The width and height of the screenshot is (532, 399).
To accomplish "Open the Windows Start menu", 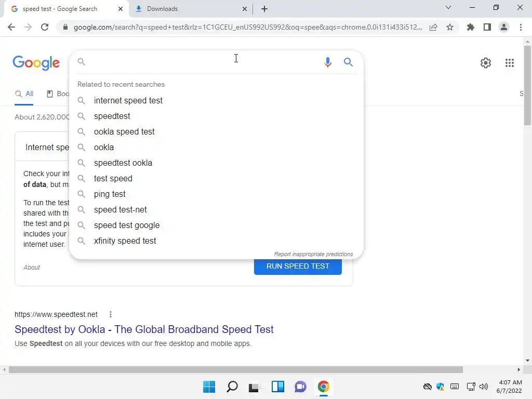I will coord(209,387).
